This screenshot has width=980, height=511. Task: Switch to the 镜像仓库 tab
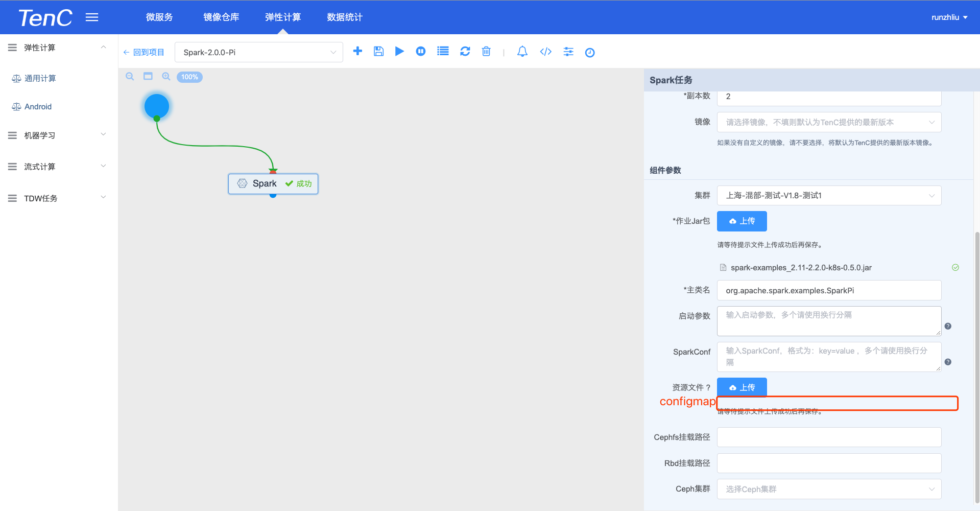(x=221, y=17)
